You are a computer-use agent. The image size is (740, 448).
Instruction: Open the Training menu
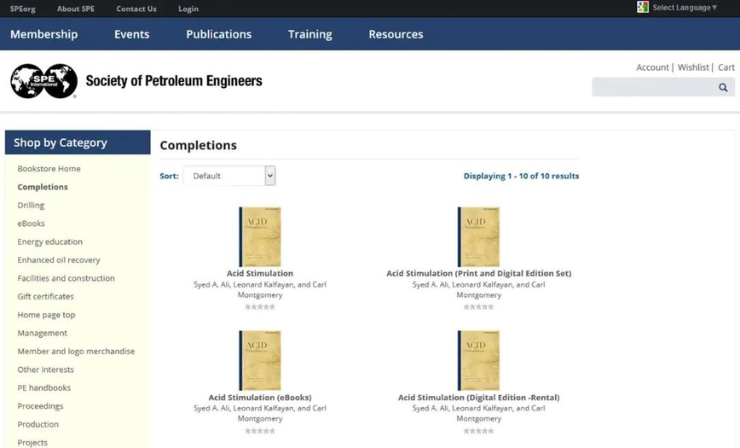[x=310, y=34]
